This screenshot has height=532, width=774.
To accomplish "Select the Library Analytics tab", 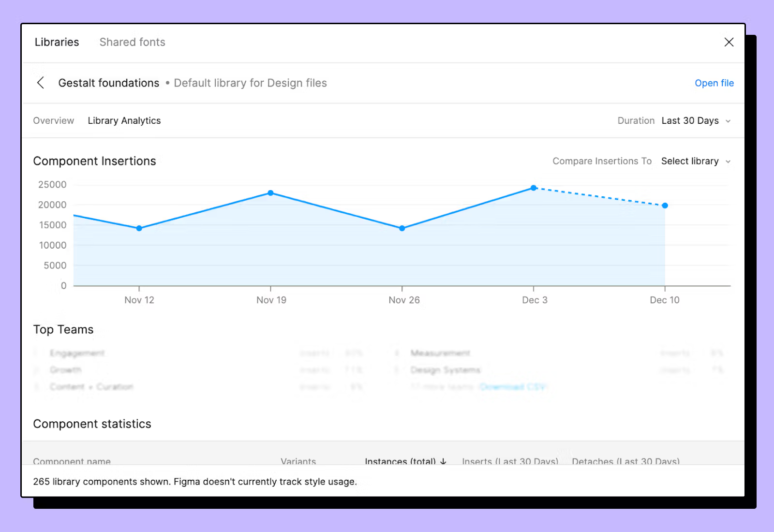I will pos(124,120).
